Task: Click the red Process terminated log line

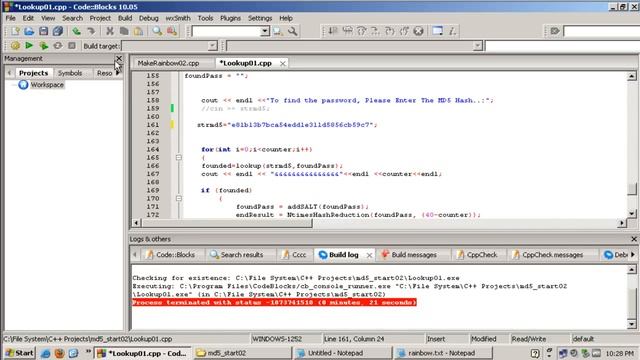Action: pos(274,302)
